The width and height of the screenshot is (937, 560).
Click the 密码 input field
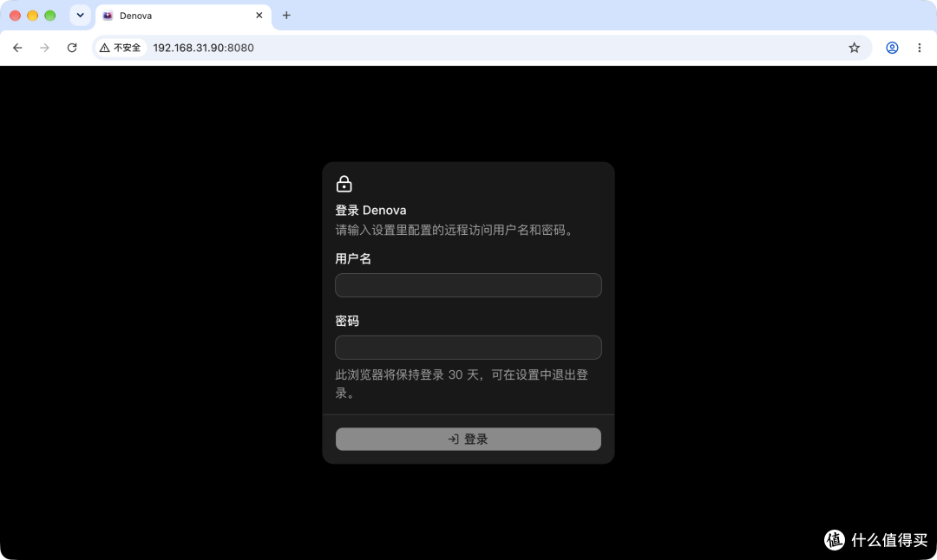click(x=468, y=348)
